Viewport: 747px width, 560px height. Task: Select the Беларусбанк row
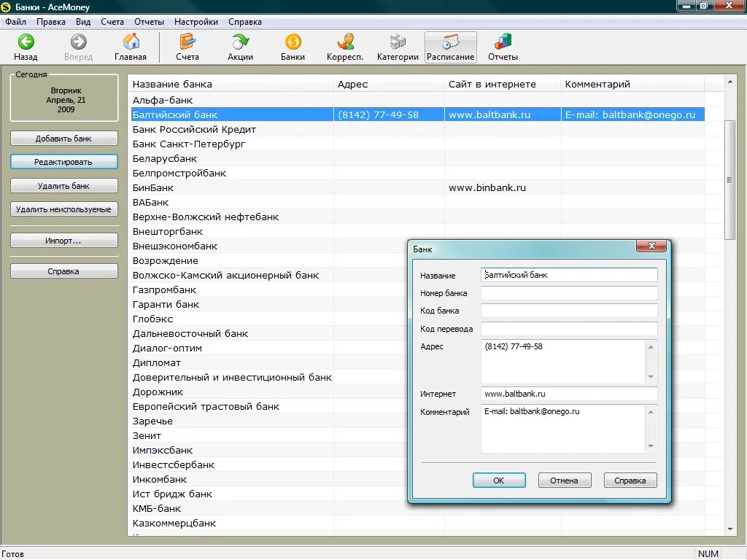[418, 158]
